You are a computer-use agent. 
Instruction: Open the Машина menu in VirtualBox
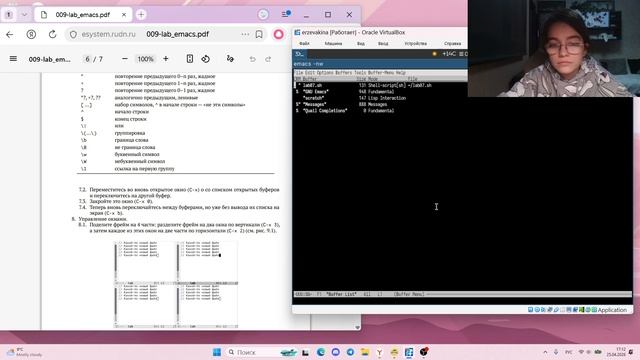click(333, 43)
